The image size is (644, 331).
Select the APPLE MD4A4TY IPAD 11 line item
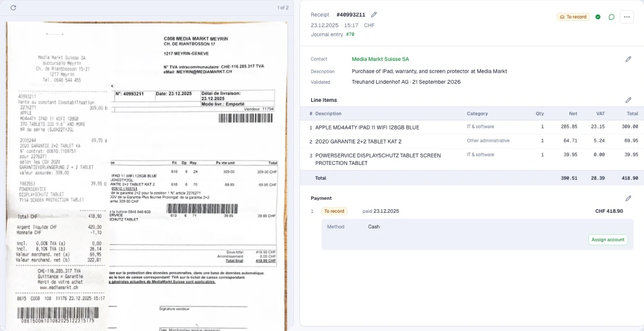point(472,127)
